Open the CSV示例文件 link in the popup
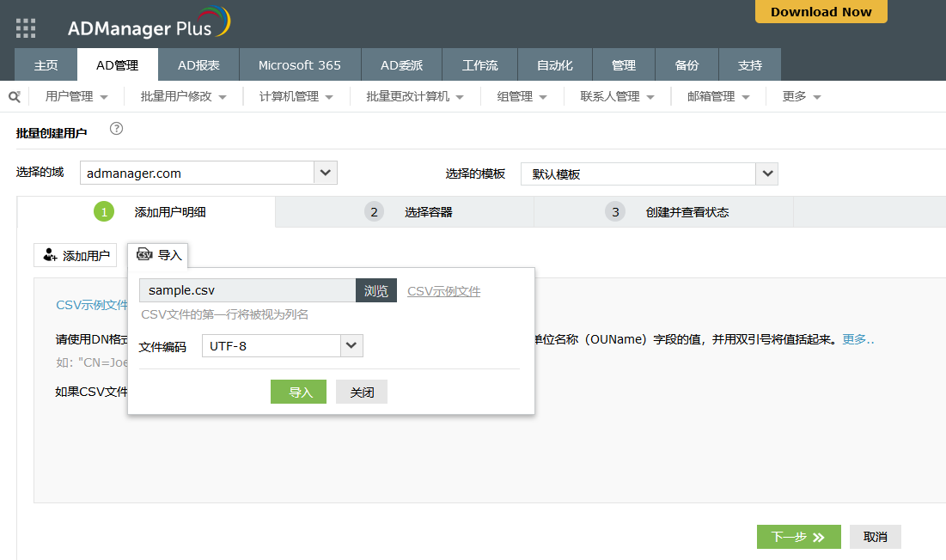Image resolution: width=946 pixels, height=560 pixels. pyautogui.click(x=443, y=291)
